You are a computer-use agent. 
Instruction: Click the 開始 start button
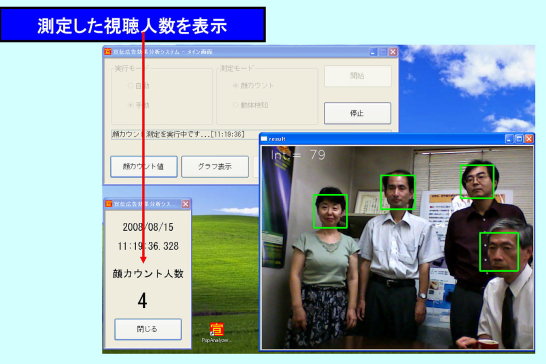pyautogui.click(x=357, y=76)
